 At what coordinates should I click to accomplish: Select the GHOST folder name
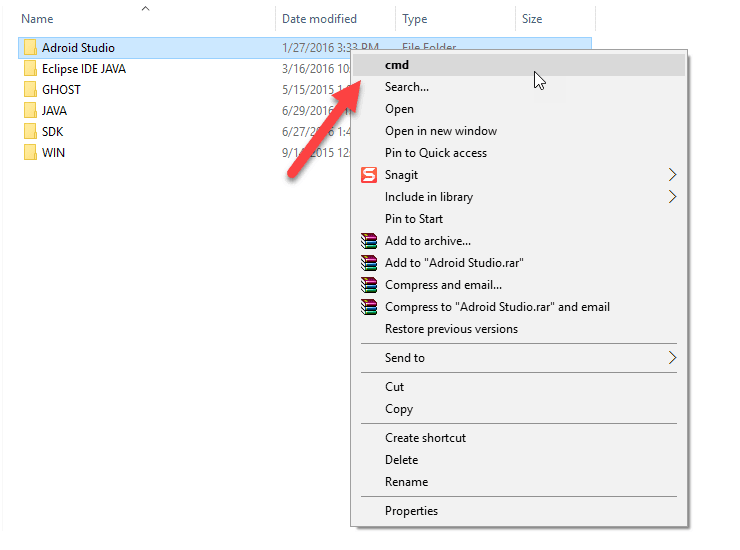click(x=61, y=90)
